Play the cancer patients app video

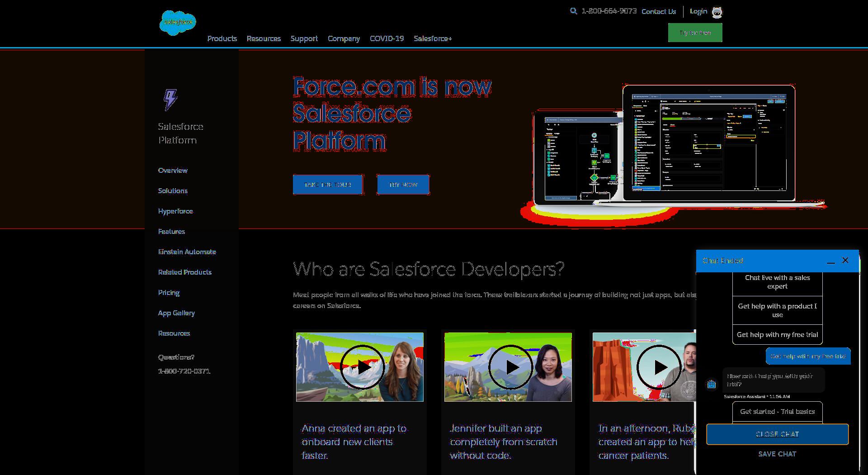point(659,367)
